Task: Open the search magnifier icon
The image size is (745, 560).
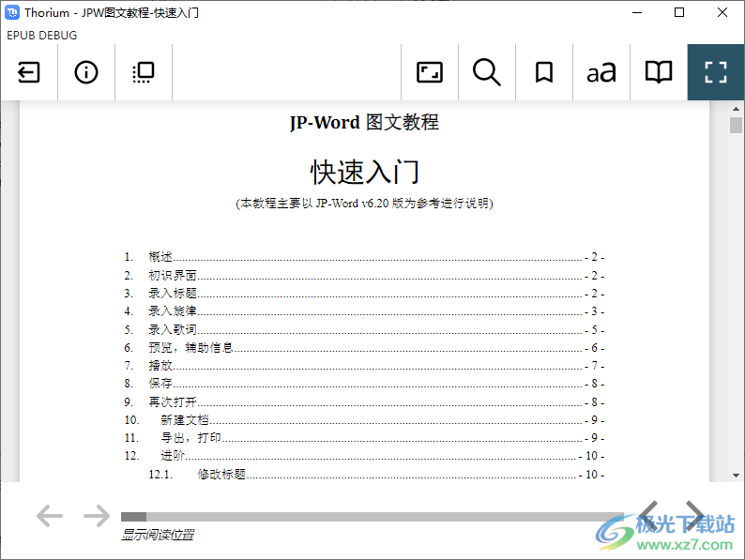Action: pos(487,72)
